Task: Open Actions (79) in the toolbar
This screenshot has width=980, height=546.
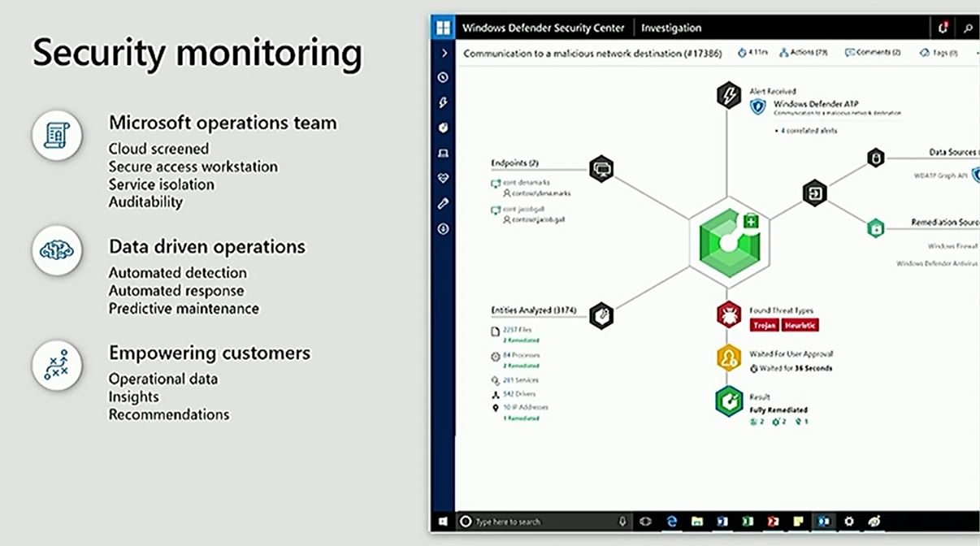Action: [803, 52]
